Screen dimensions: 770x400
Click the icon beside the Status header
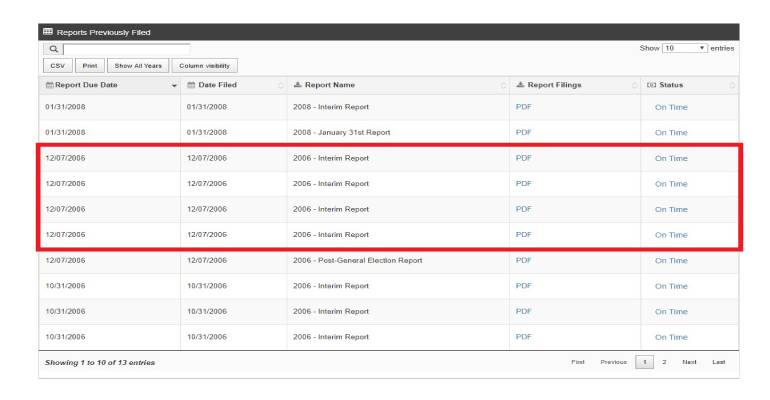652,85
